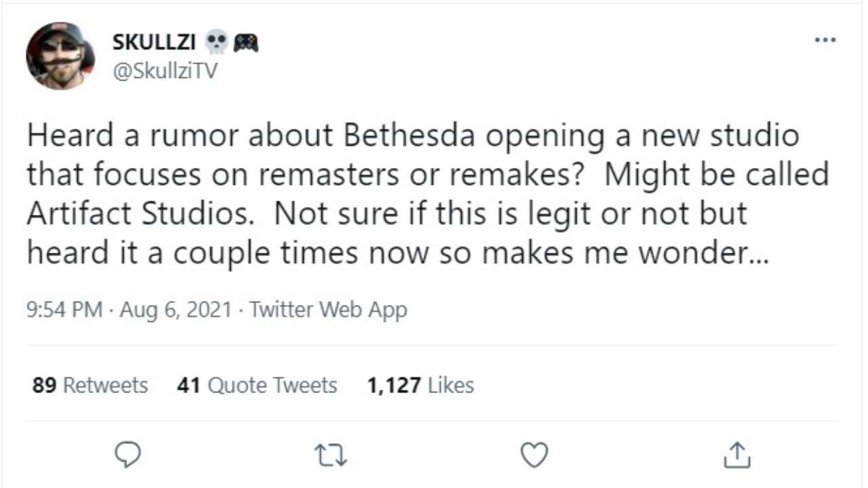Click the skull emoji beside SKULLZI
This screenshot has height=488, width=868.
(216, 43)
